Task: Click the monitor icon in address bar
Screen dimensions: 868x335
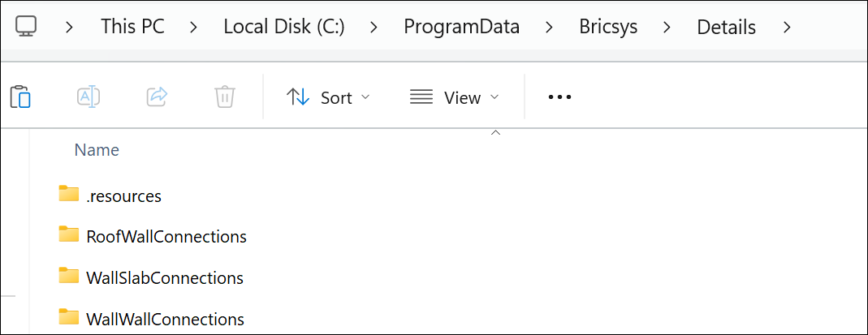Action: (26, 27)
